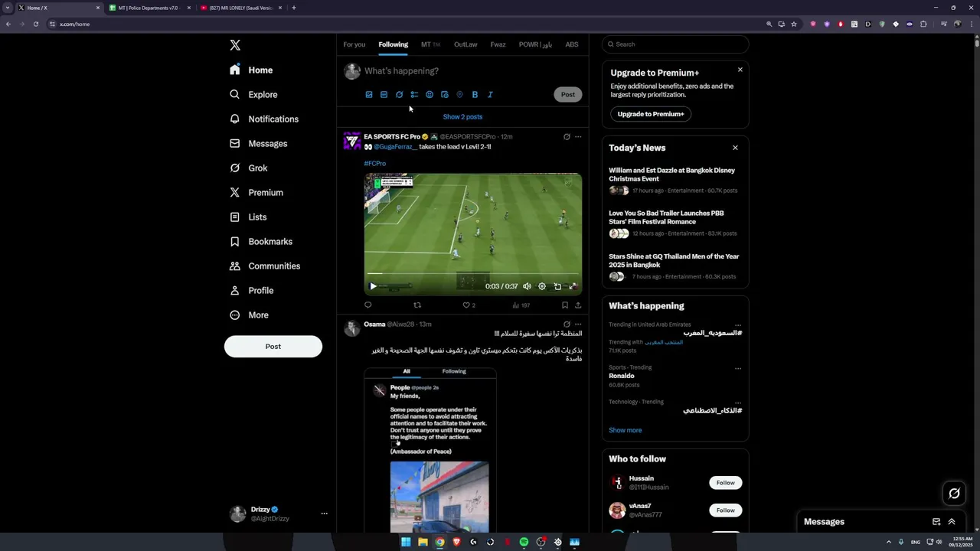Click the Upgrade to Premium+ button
The height and width of the screenshot is (551, 980).
[x=651, y=114]
